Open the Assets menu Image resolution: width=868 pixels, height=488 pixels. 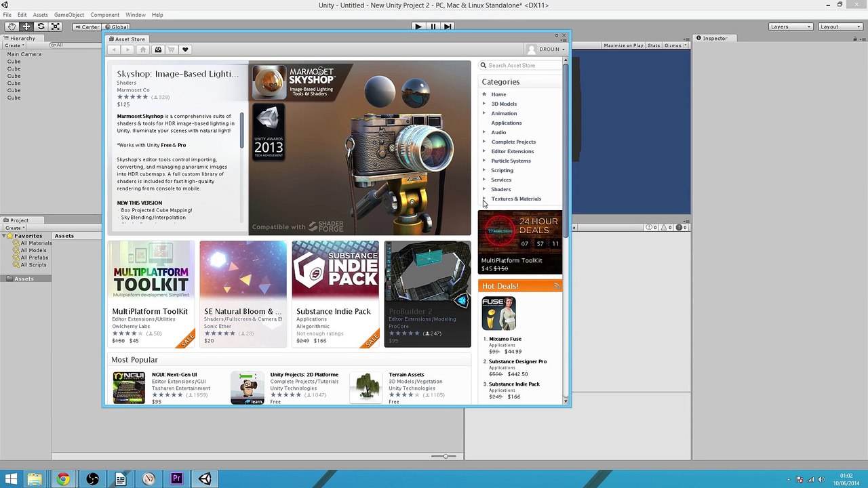40,15
